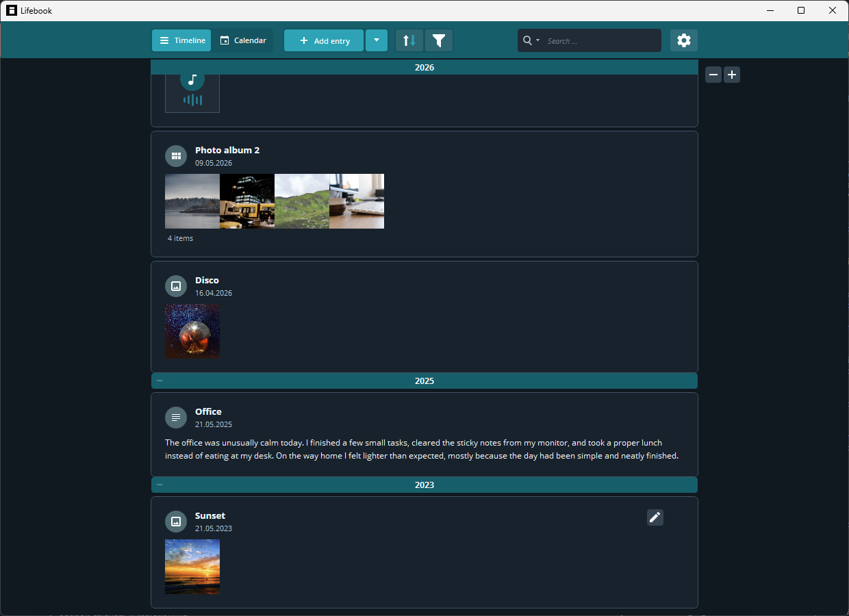Click the Office entry body text
Image resolution: width=849 pixels, height=616 pixels.
[x=422, y=449]
